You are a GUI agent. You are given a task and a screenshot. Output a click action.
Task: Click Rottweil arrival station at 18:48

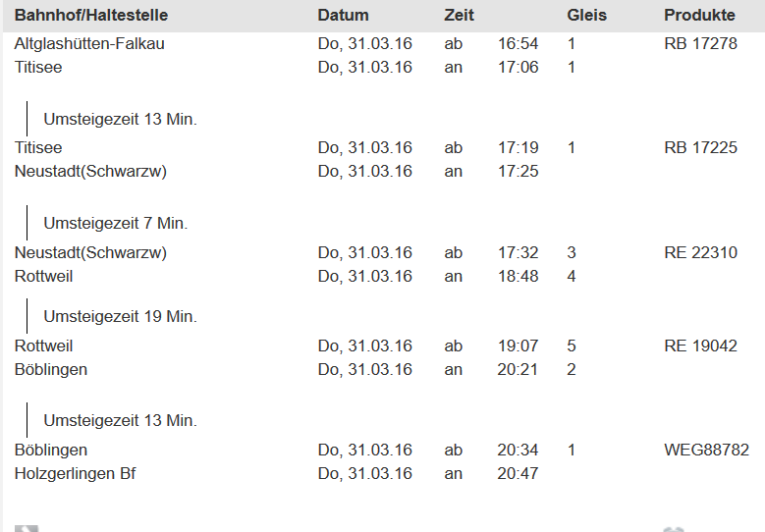[44, 277]
